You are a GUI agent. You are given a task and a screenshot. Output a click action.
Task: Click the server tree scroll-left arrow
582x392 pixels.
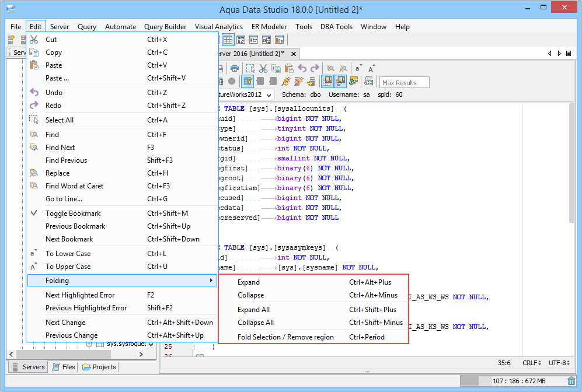point(11,354)
